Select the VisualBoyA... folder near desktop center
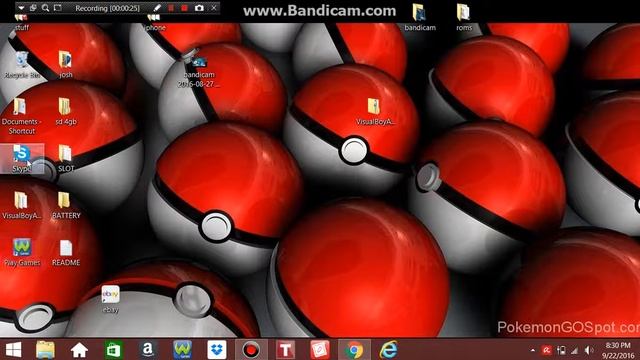Image resolution: width=640 pixels, height=360 pixels. (375, 112)
